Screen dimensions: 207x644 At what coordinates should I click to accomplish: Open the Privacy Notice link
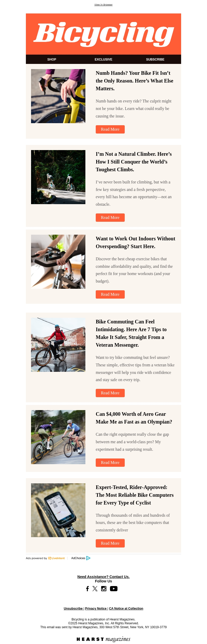click(x=96, y=609)
